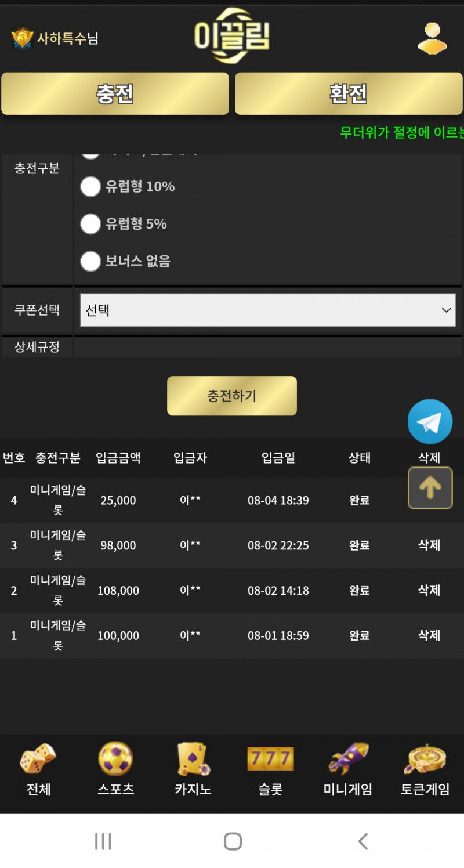Image resolution: width=464 pixels, height=868 pixels.
Task: Open 카지노 cards category
Action: (193, 769)
